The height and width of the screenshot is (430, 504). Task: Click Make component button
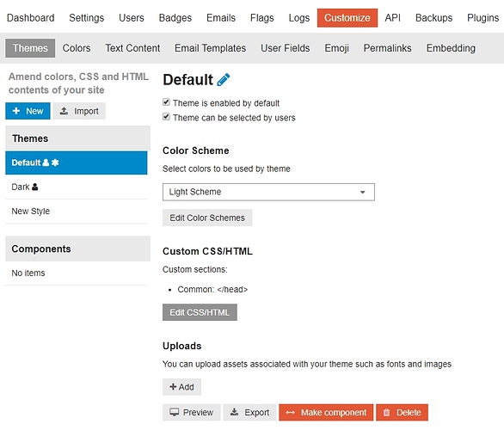coord(326,412)
